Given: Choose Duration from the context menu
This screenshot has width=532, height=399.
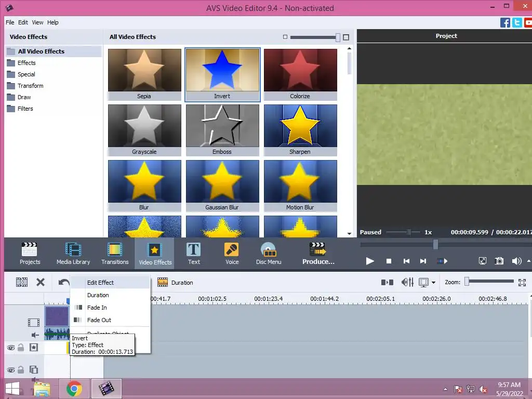Looking at the screenshot, I should tap(110, 295).
